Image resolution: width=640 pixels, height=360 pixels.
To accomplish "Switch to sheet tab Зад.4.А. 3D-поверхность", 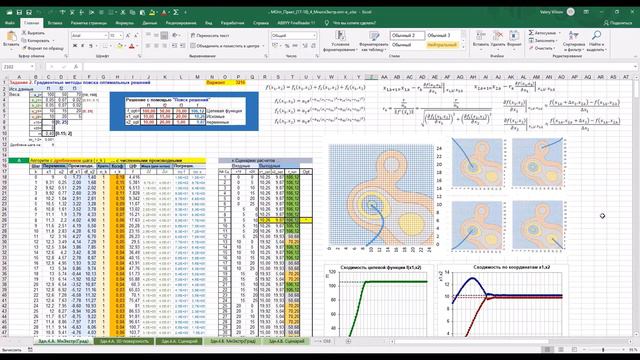I will coord(124,341).
